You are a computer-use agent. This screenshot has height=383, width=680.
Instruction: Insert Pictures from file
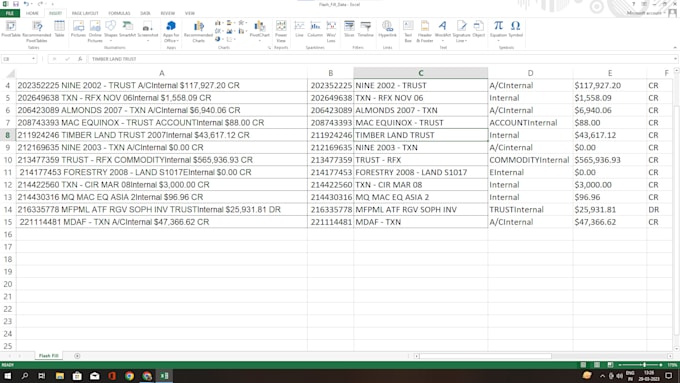tap(78, 29)
